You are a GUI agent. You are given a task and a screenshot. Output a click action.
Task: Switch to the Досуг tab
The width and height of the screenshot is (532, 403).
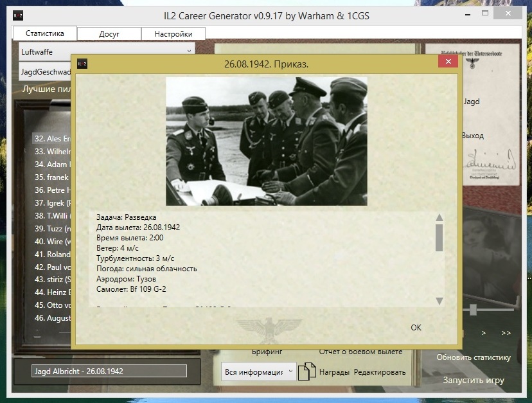pyautogui.click(x=109, y=34)
